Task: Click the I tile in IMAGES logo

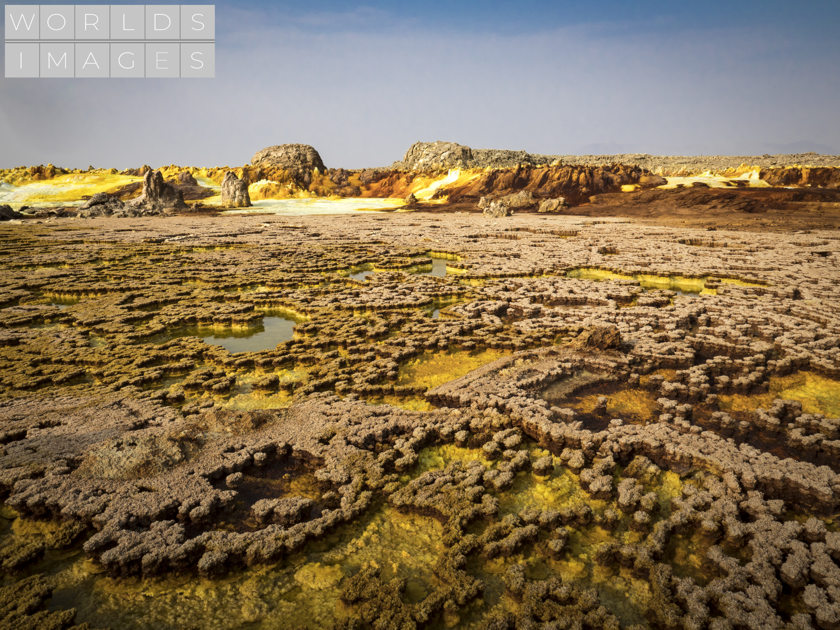Action: click(x=22, y=60)
